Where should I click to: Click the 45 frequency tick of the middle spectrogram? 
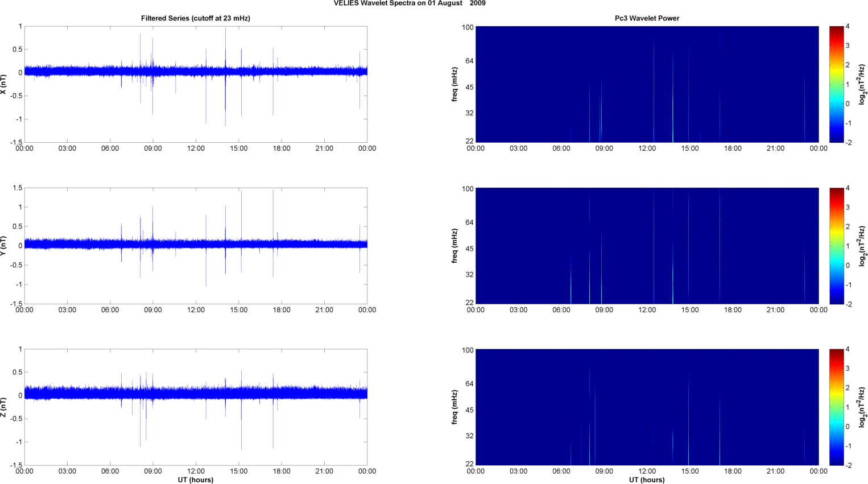(469, 249)
